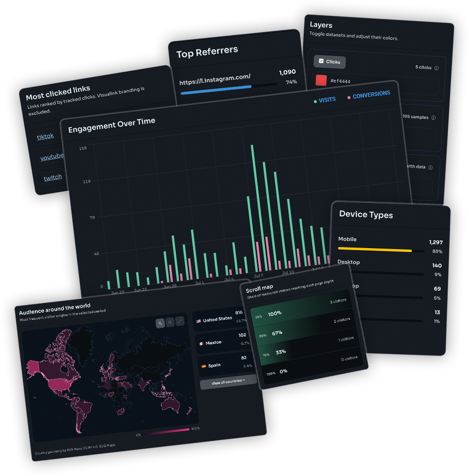Open the twitch link
This screenshot has height=476, width=469.
coord(53,178)
